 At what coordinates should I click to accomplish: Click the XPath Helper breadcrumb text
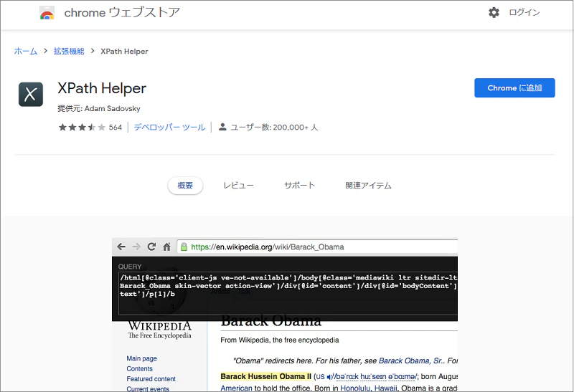click(124, 51)
